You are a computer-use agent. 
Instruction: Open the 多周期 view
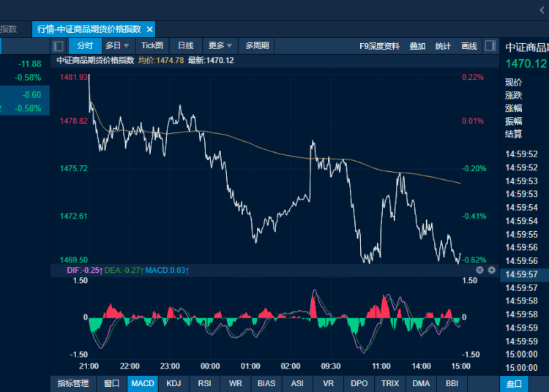coord(257,46)
